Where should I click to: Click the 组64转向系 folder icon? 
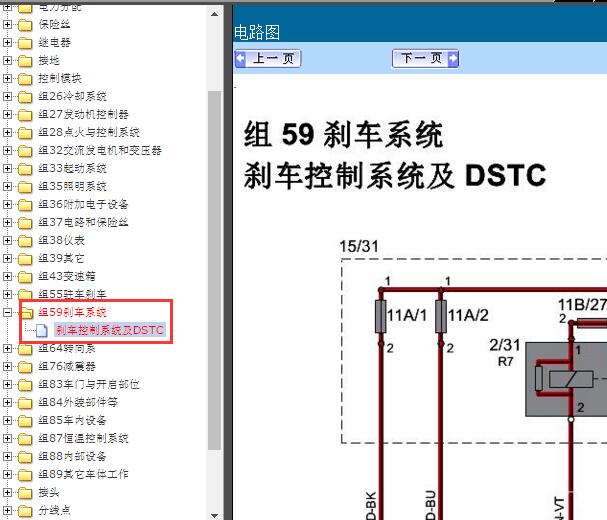click(x=25, y=349)
